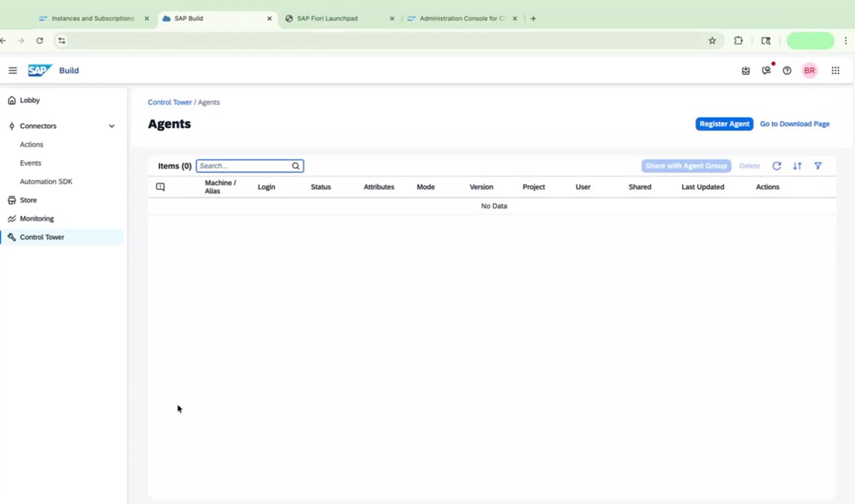Open sort options for agents table
The width and height of the screenshot is (855, 504).
pos(798,166)
